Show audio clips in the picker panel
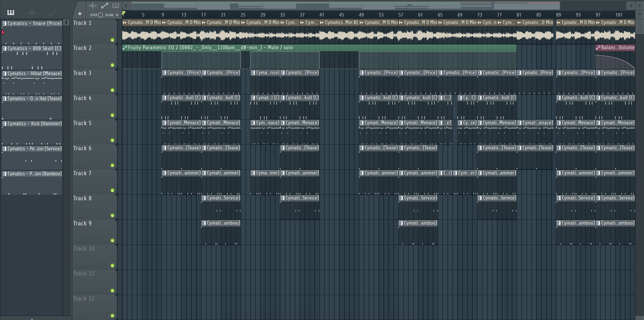Screen dimensions: 644x320 coord(32,12)
